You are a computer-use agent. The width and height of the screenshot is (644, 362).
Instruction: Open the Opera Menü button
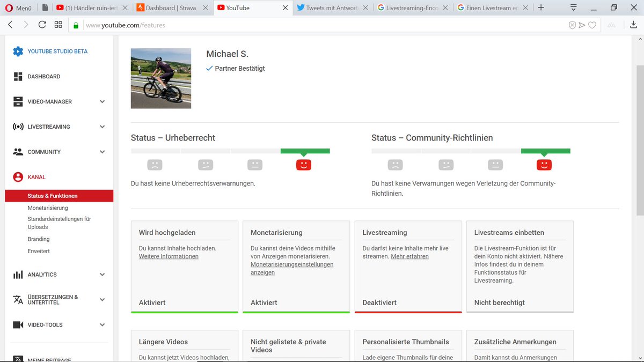[19, 8]
